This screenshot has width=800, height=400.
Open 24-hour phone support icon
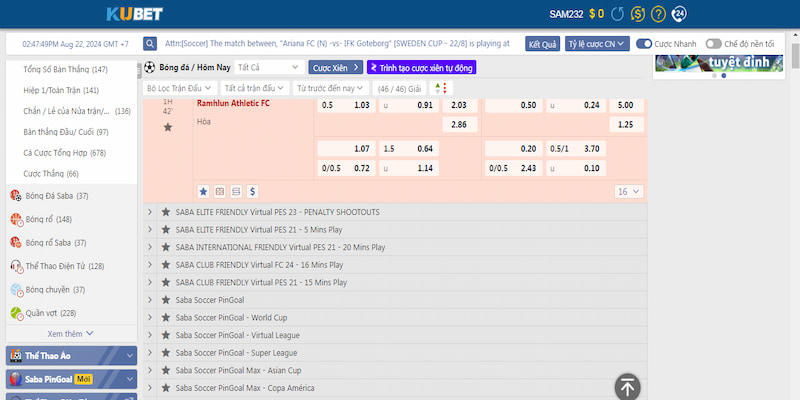(x=679, y=14)
